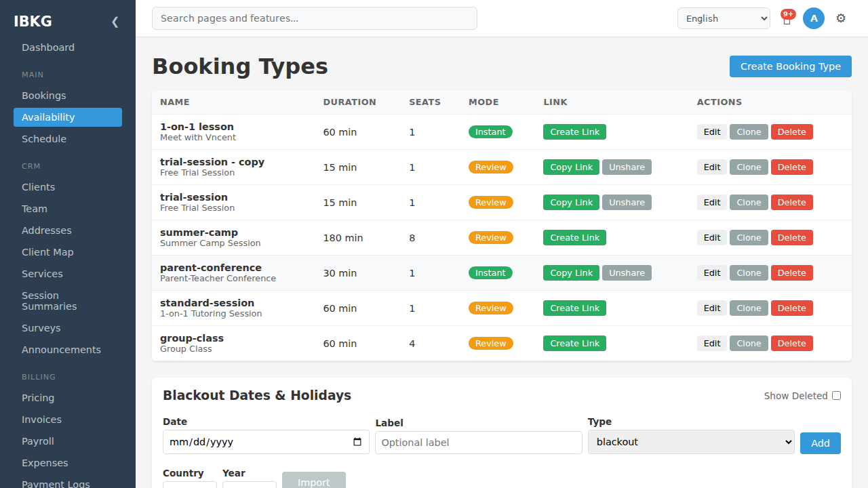Open the notifications bell with 9+ badge

pos(787,18)
